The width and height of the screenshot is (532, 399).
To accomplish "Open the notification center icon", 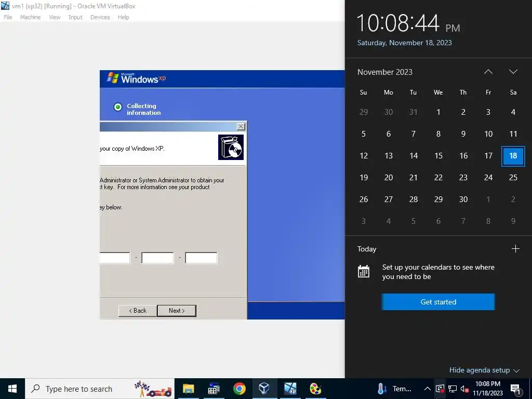I will coord(515,389).
